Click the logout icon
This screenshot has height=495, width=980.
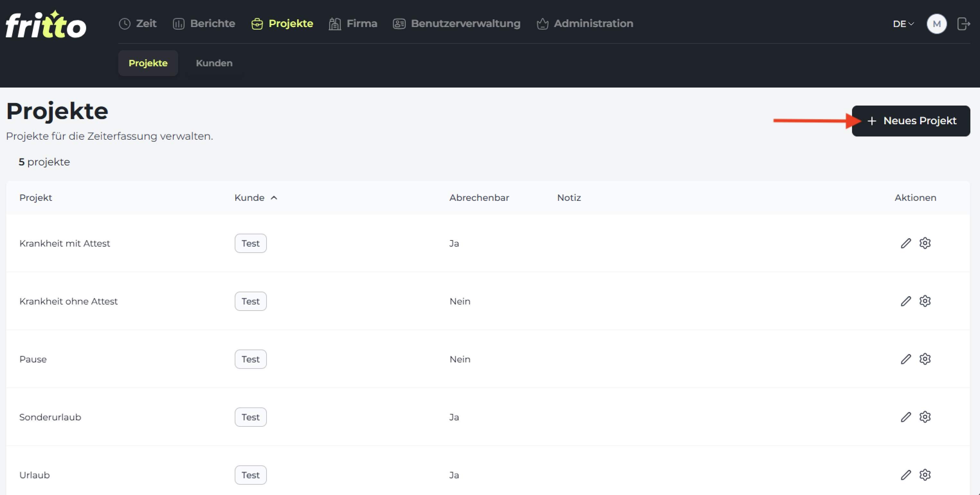(x=964, y=23)
